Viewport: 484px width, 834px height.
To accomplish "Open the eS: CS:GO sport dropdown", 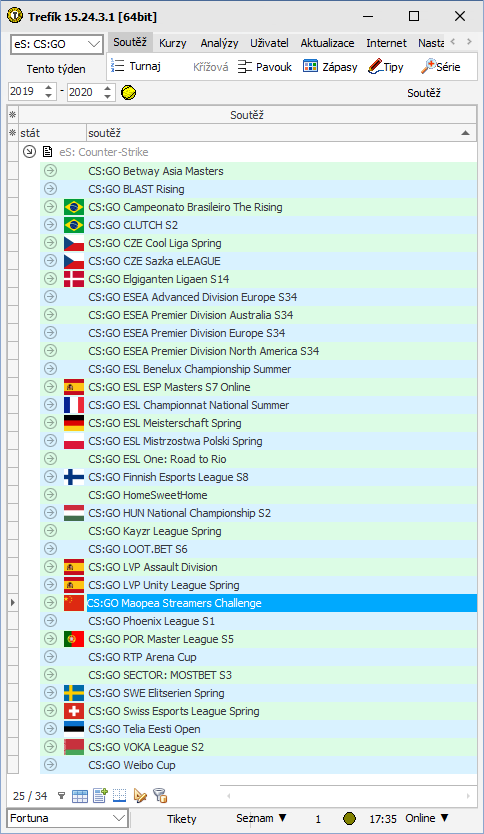I will click(x=56, y=44).
